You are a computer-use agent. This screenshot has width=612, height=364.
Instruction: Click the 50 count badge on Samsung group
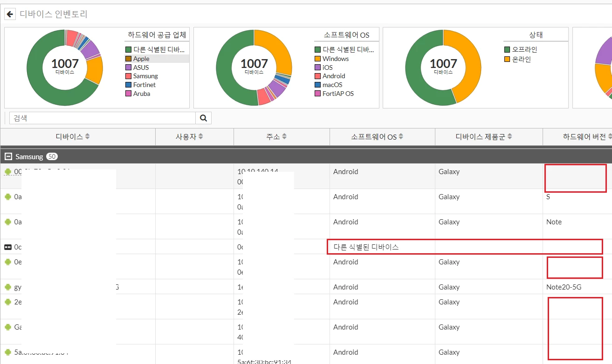click(52, 157)
